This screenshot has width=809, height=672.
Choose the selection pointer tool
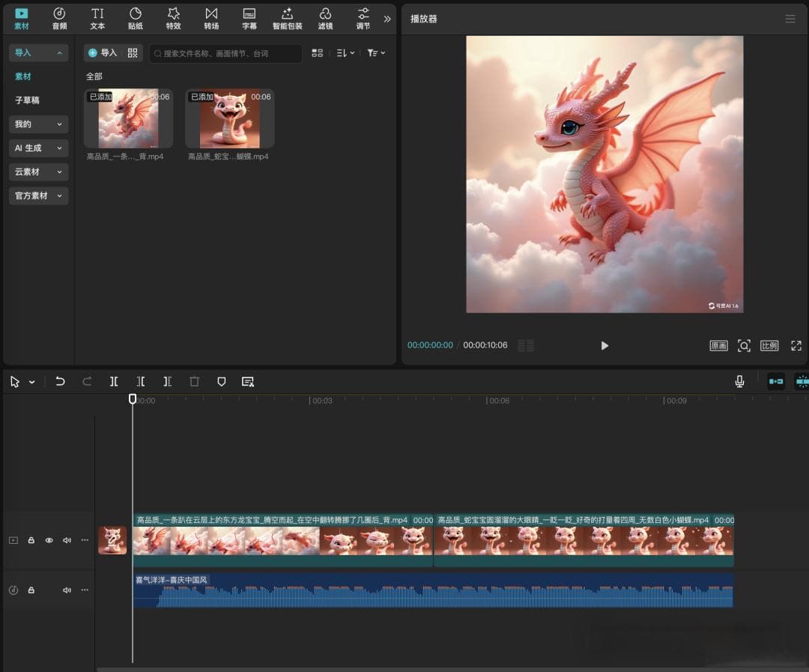pos(14,381)
